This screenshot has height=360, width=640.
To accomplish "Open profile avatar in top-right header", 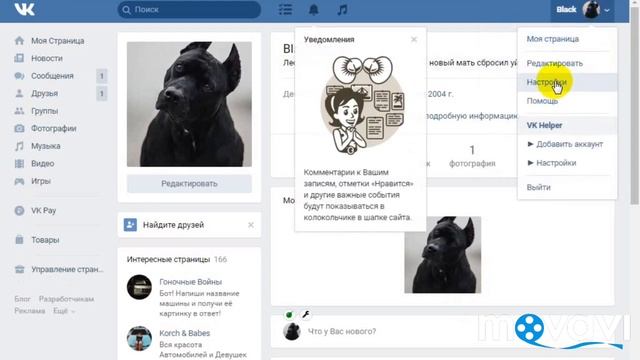I will pyautogui.click(x=591, y=9).
